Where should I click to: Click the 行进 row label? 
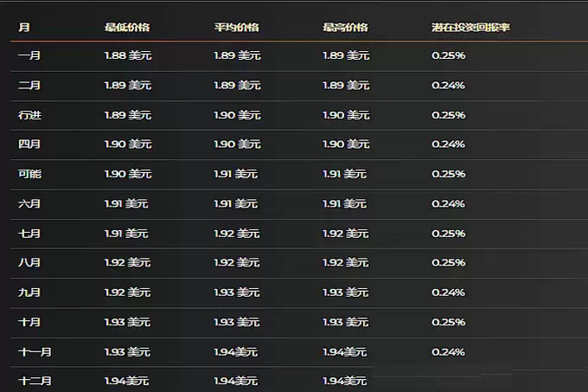[29, 115]
